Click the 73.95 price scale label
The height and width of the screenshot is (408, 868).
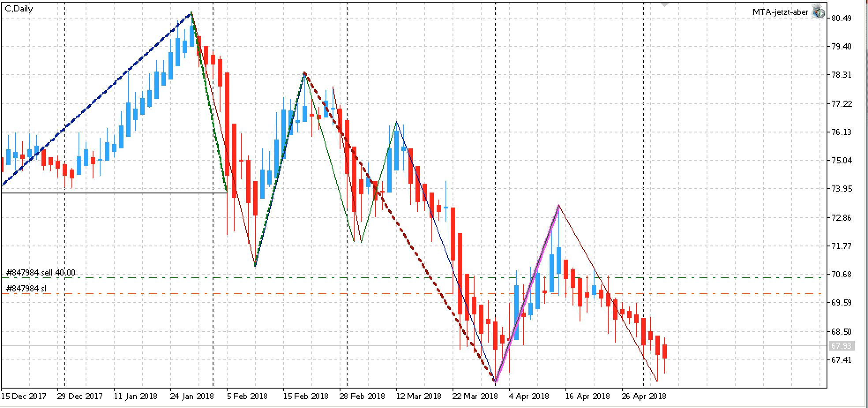point(841,189)
